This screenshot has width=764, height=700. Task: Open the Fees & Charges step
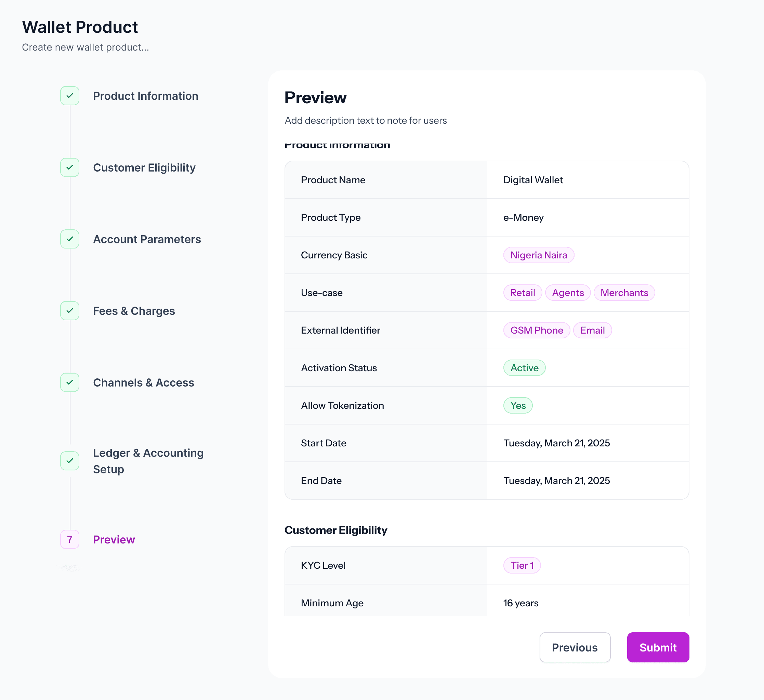point(134,311)
